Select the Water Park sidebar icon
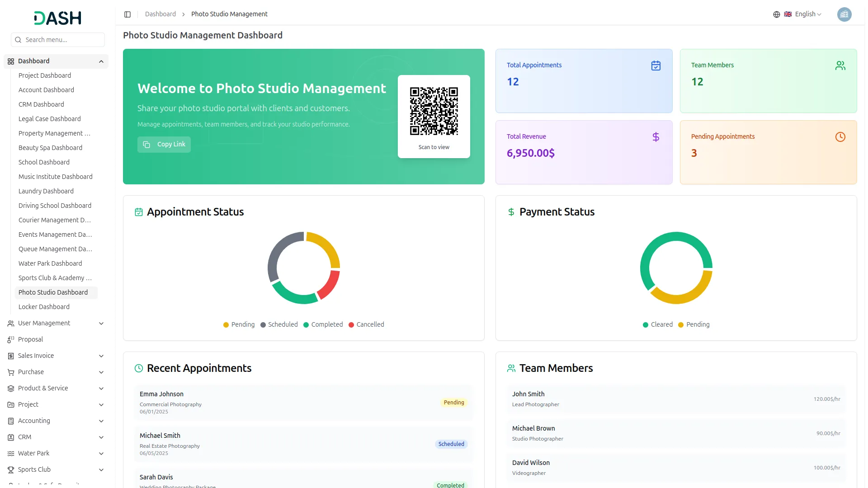The image size is (868, 488). coord(10,453)
